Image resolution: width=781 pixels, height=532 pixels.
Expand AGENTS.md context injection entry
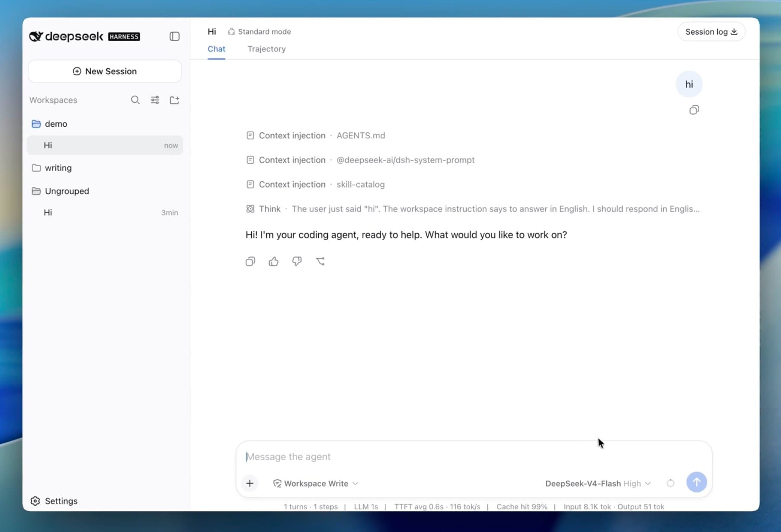[x=316, y=135]
